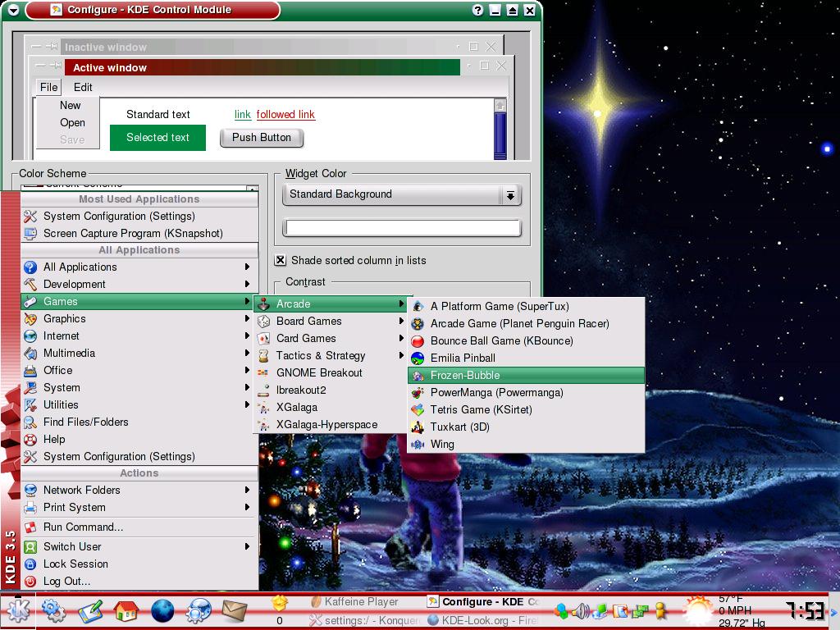Open the speaker volume tray icon
Screen dimensions: 840x630
pyautogui.click(x=581, y=610)
